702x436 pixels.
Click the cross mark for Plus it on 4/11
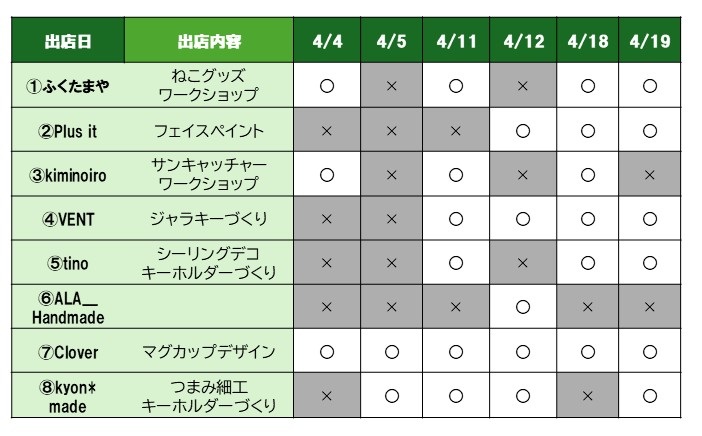(x=456, y=131)
